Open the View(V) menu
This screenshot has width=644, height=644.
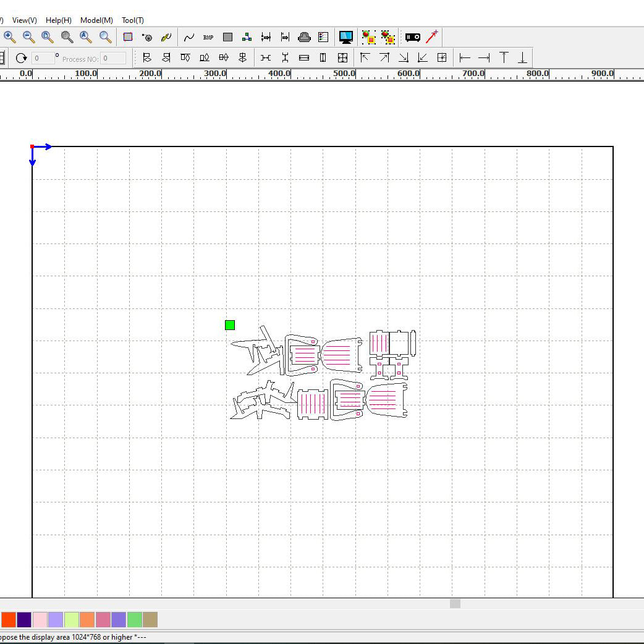pyautogui.click(x=25, y=20)
